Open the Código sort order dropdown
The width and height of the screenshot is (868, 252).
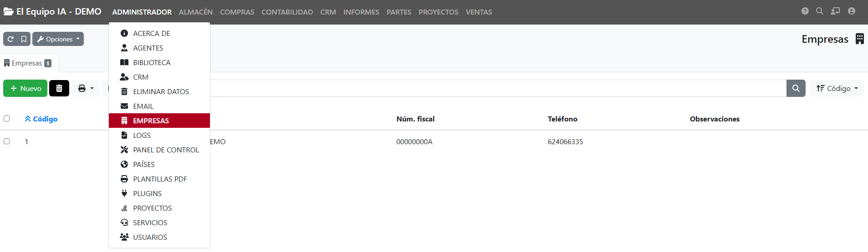tap(837, 88)
